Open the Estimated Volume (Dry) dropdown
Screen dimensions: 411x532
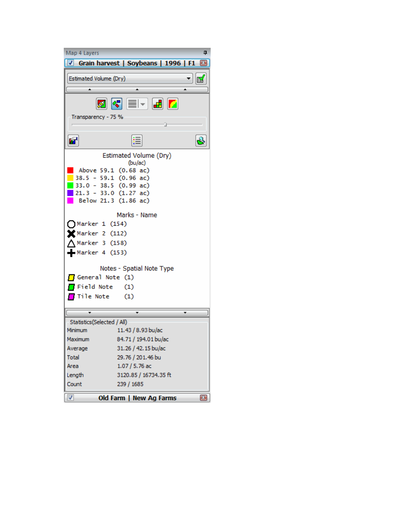tap(130, 78)
